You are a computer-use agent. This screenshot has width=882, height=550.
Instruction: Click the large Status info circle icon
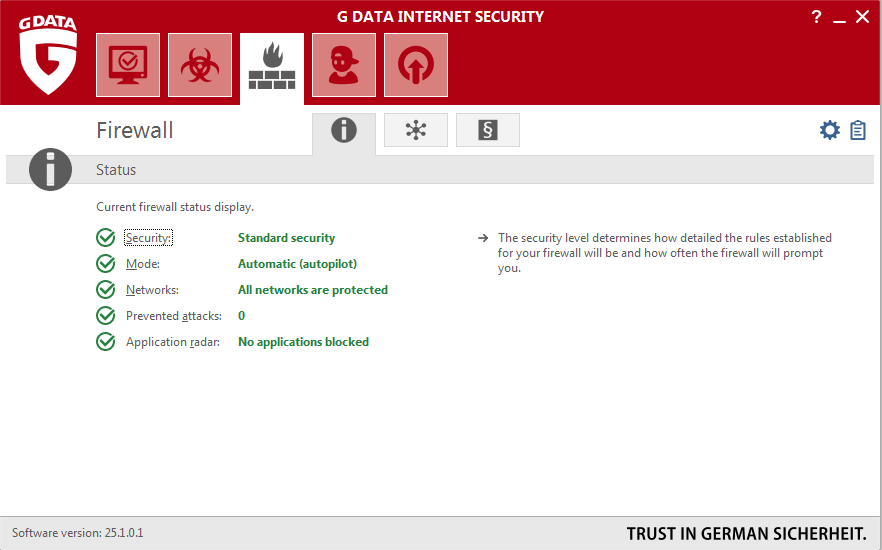pyautogui.click(x=50, y=169)
